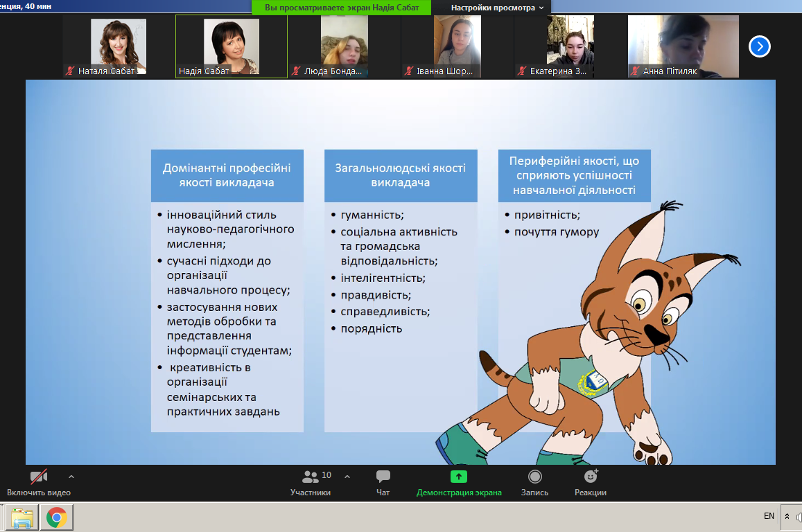
Task: Select Іванна's participant video tile
Action: (457, 46)
